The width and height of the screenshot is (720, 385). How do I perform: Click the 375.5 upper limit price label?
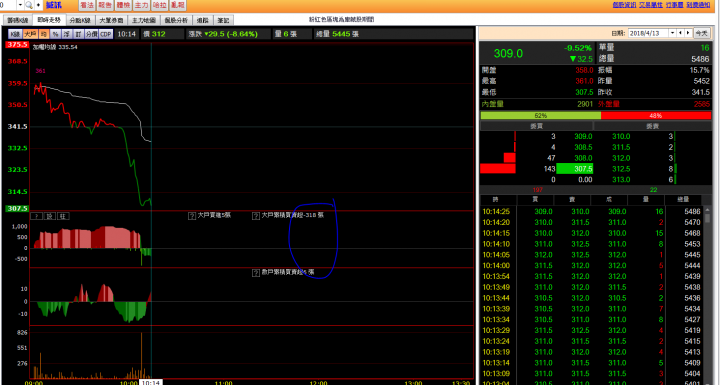click(x=17, y=45)
